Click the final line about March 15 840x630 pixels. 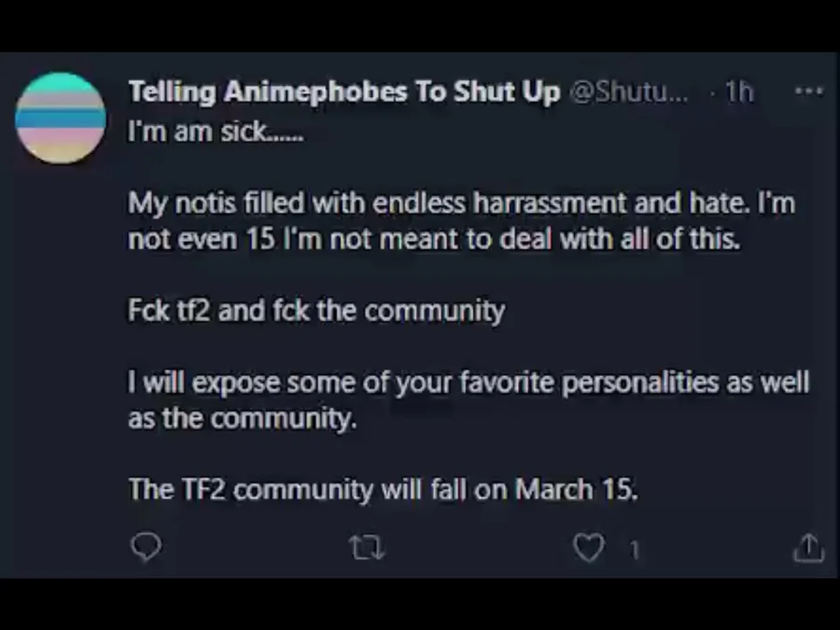click(x=383, y=489)
